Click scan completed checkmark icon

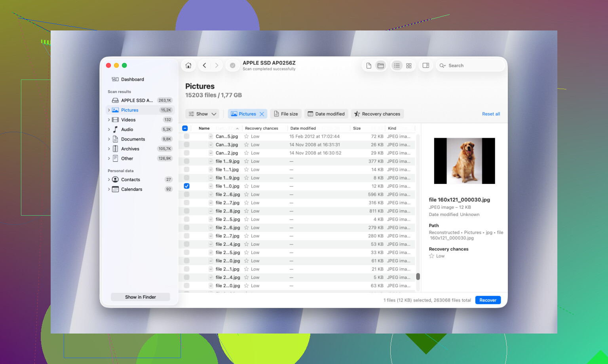(x=233, y=66)
